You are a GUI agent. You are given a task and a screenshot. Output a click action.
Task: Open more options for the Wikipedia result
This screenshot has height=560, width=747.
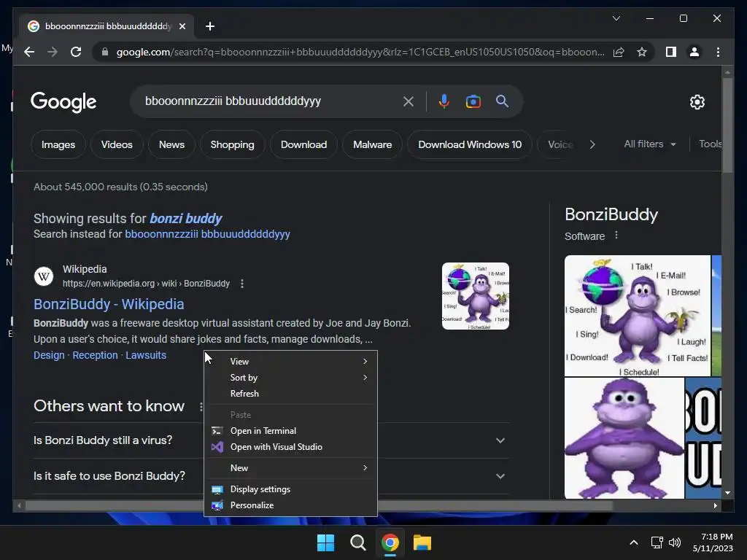click(242, 284)
